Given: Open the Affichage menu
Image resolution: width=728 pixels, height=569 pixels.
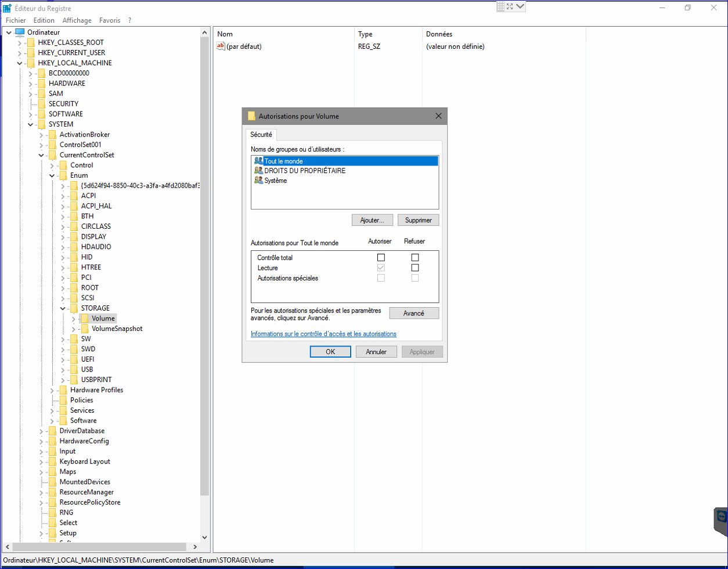Looking at the screenshot, I should click(77, 20).
